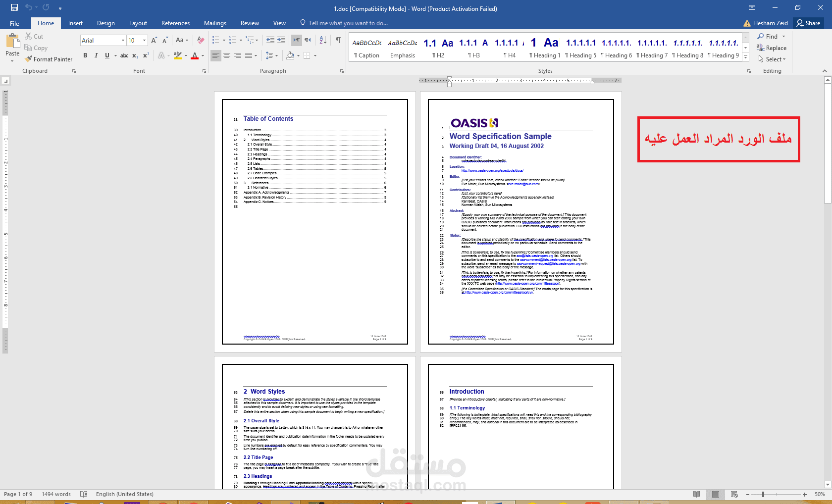Click the Cut command

34,37
